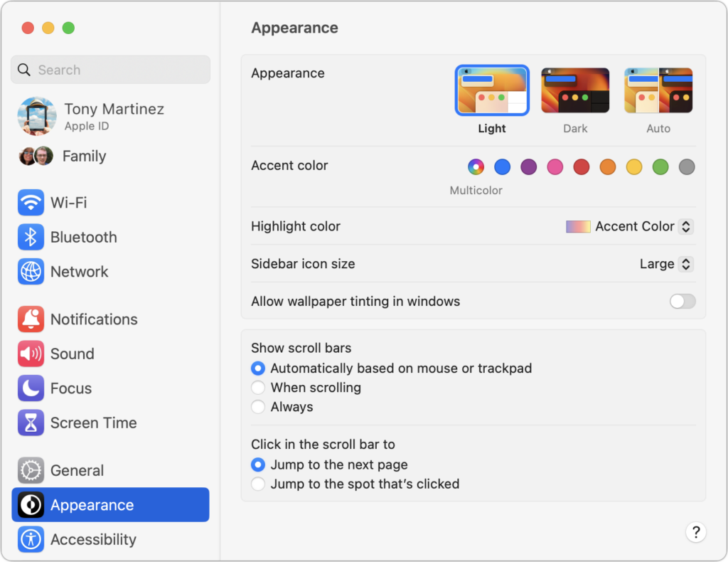728x562 pixels.
Task: Open Tony Martinez Apple ID account
Action: (x=113, y=116)
